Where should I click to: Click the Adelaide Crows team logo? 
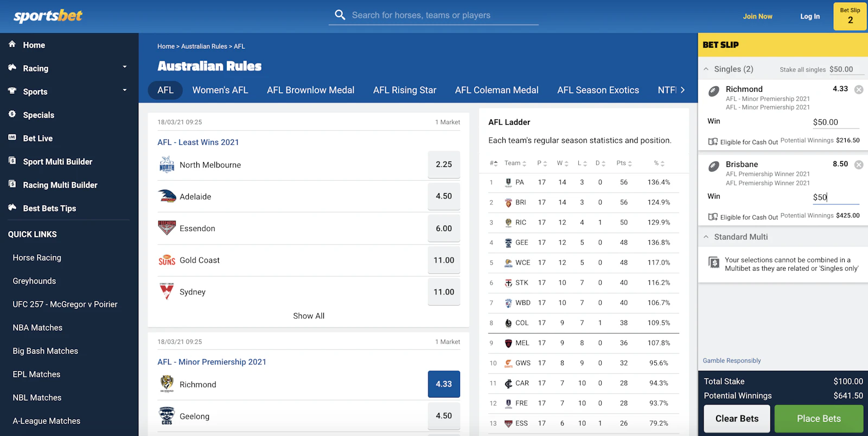pos(167,196)
